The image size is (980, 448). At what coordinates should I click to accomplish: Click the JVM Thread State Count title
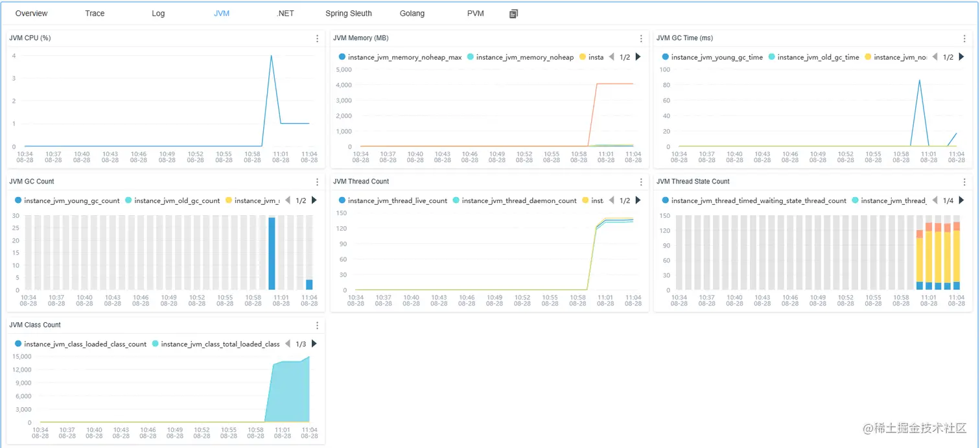point(693,182)
